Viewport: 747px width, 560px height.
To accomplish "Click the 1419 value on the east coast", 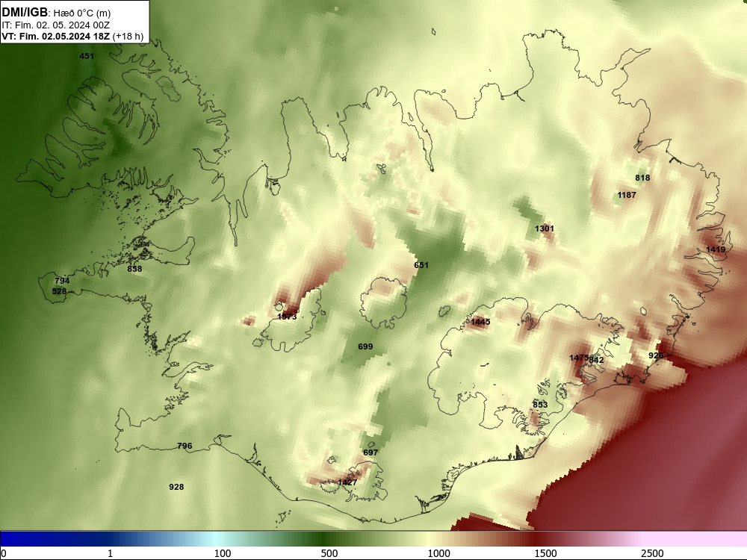I will tap(716, 249).
